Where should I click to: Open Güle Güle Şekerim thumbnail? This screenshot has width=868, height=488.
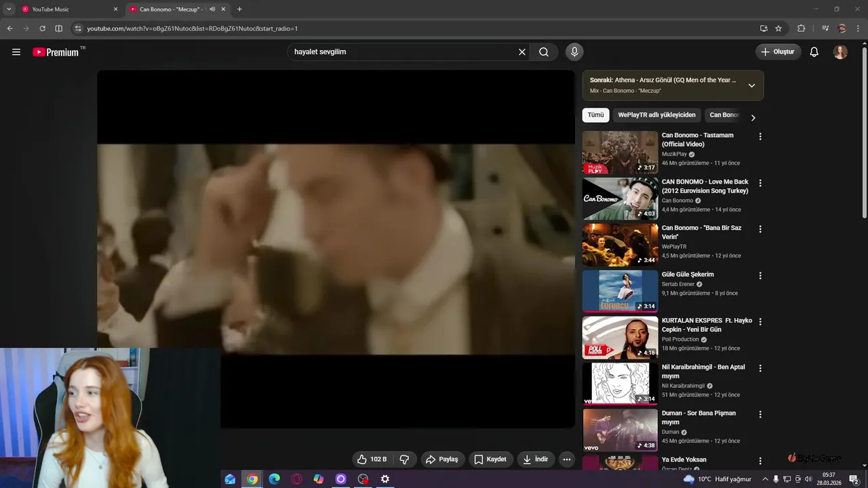620,291
